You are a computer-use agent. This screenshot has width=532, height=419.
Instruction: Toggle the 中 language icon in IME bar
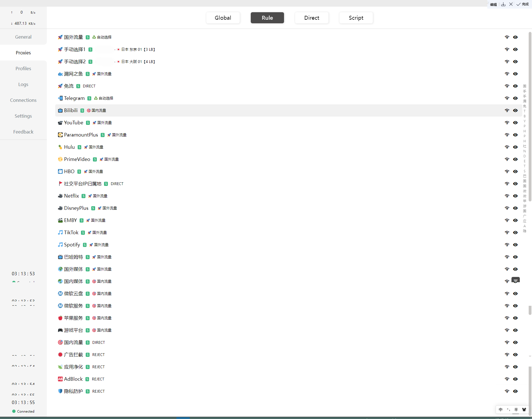tap(501, 410)
